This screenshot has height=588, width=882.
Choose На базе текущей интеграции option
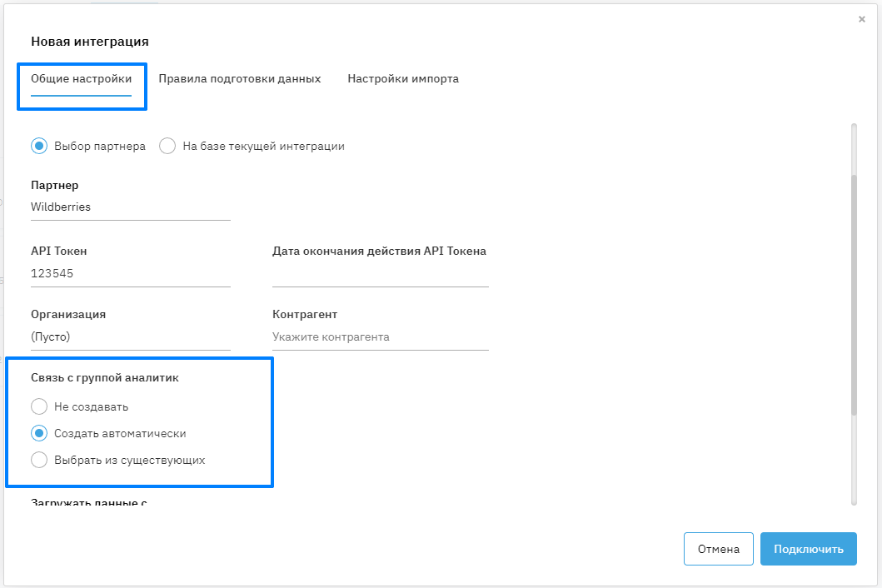tap(167, 146)
